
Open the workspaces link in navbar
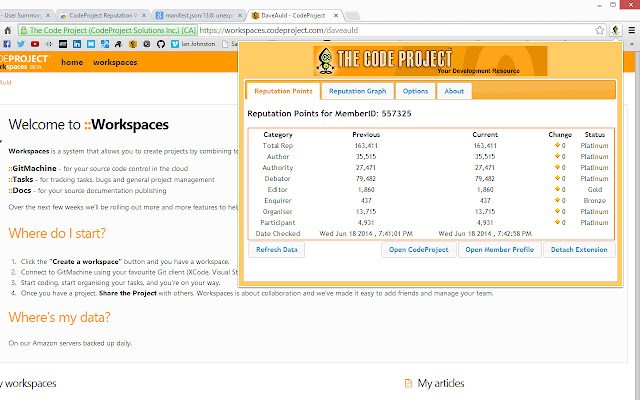(115, 62)
